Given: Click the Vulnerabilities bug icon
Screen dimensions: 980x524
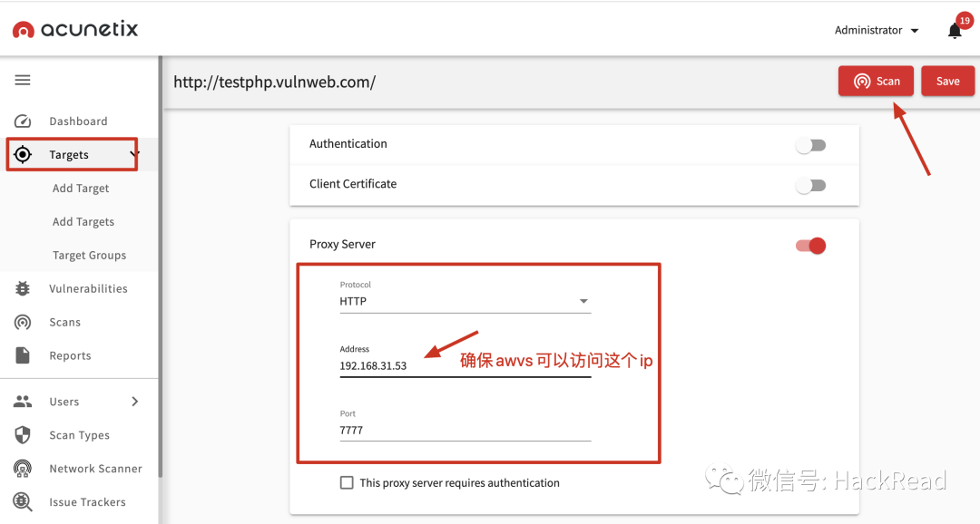Looking at the screenshot, I should [23, 288].
